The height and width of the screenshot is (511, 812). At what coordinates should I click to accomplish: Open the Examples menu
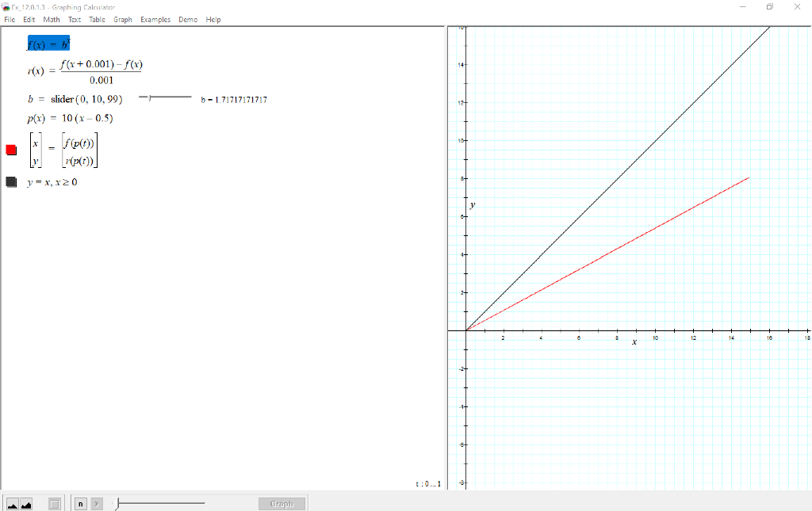click(x=155, y=20)
